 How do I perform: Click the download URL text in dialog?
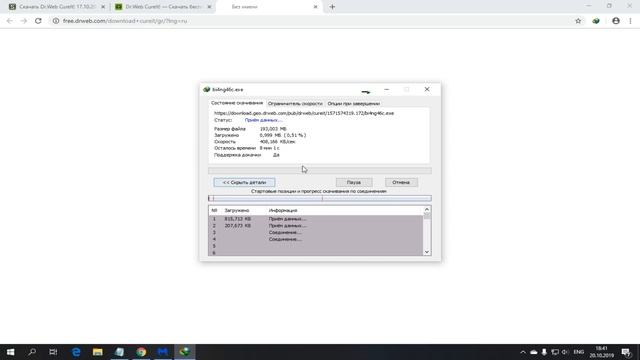tap(304, 113)
